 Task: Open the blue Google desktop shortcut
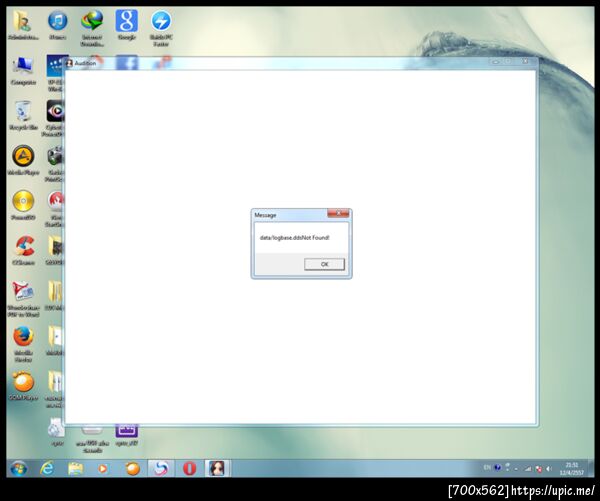127,25
